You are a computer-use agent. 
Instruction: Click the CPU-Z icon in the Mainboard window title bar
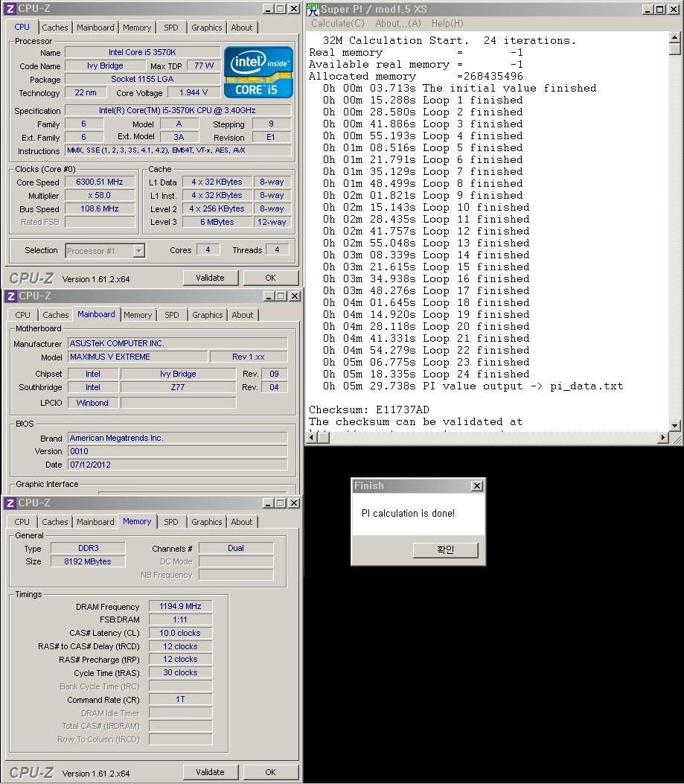10,296
